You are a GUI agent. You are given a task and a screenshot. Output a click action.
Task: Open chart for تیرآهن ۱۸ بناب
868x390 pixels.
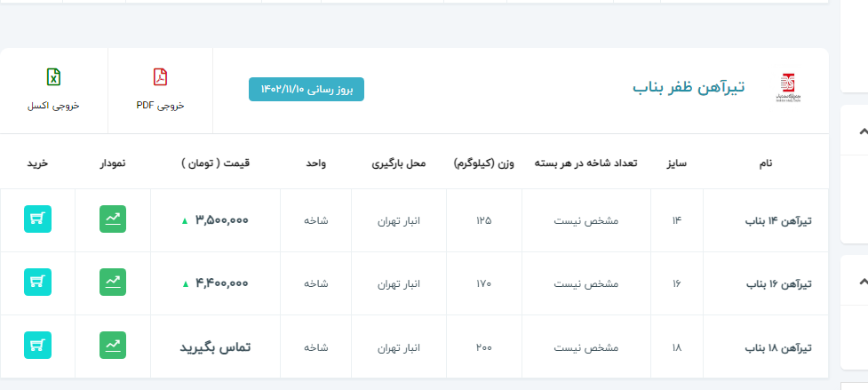(x=113, y=346)
